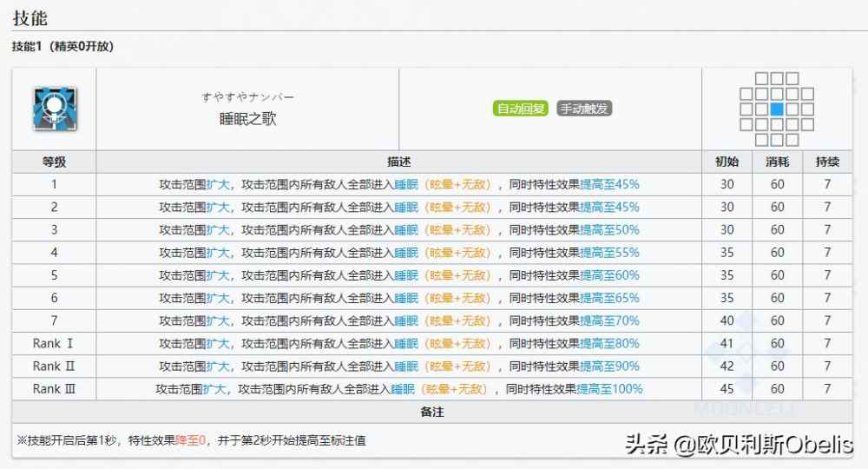Click the gray 手动触发 tag
This screenshot has height=469, width=868.
pos(583,109)
